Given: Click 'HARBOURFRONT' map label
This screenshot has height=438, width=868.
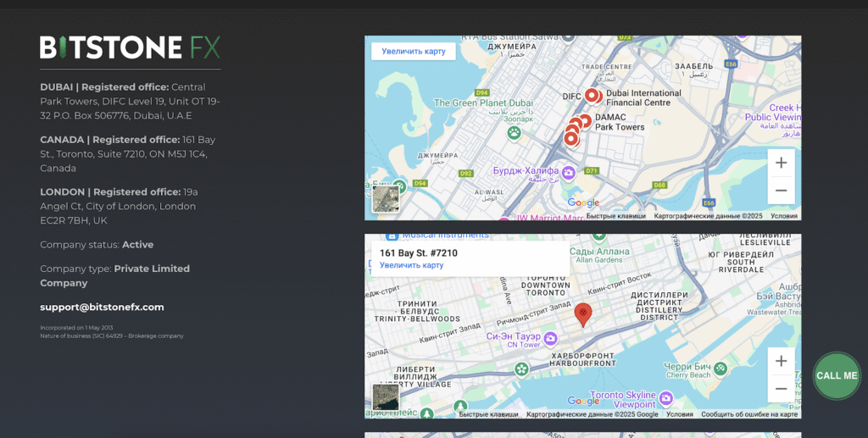Looking at the screenshot, I should [582, 363].
